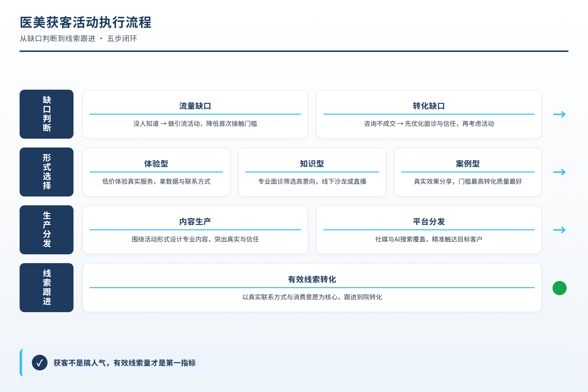
Task: Click the 体验型 card heading
Action: (156, 164)
